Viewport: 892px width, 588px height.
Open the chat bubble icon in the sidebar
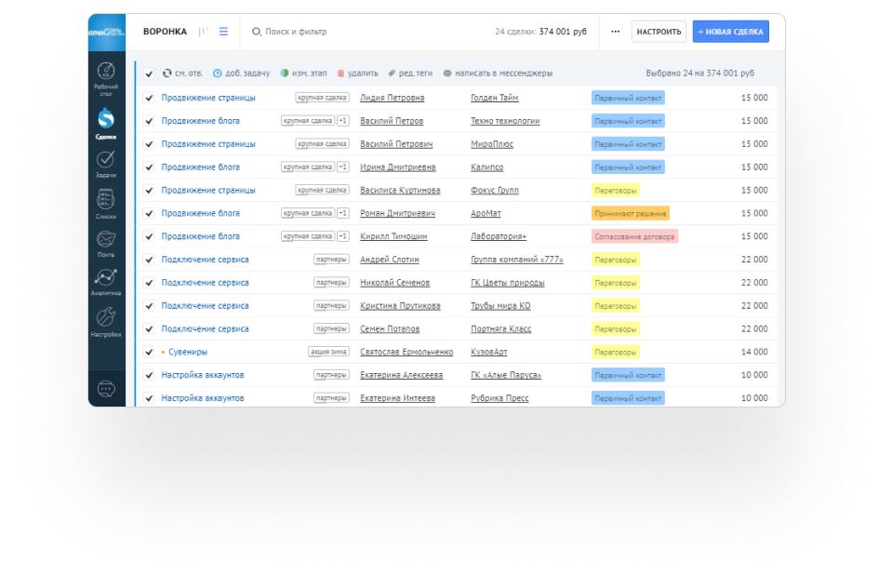pyautogui.click(x=106, y=389)
